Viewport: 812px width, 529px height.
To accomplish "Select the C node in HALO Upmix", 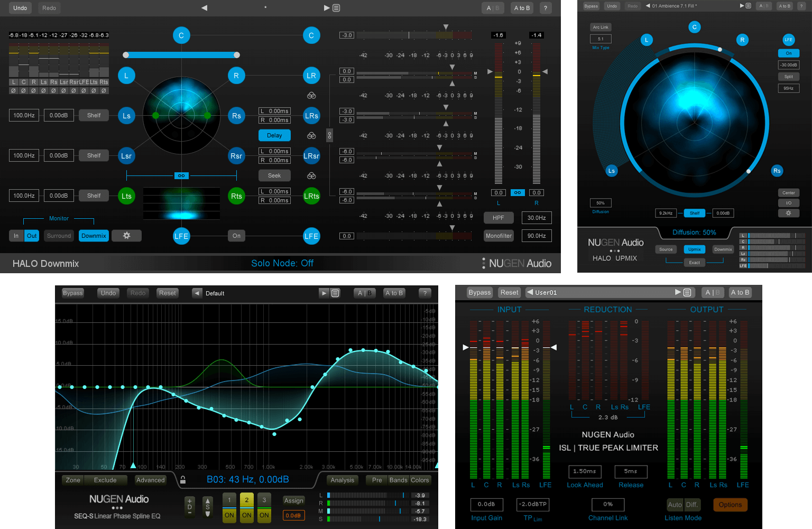I will click(x=695, y=27).
